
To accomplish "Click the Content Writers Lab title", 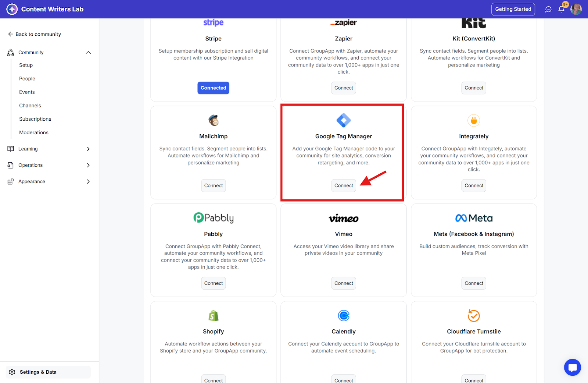I will [52, 9].
